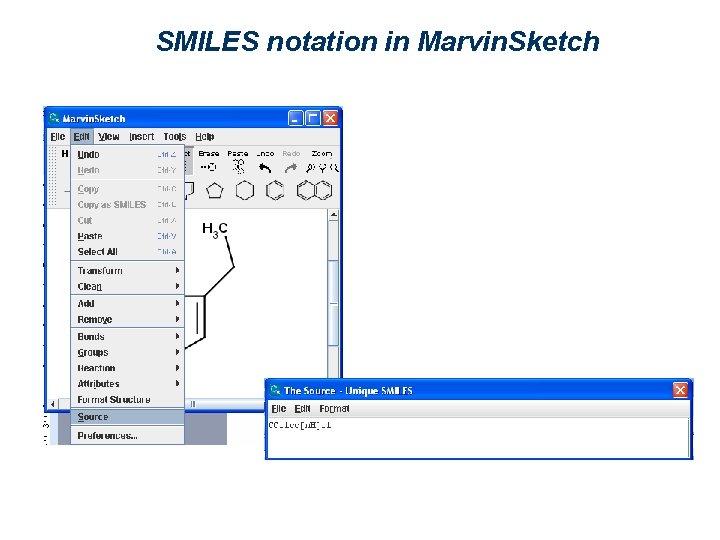Click the MarvinSketch title bar app icon

(54, 118)
